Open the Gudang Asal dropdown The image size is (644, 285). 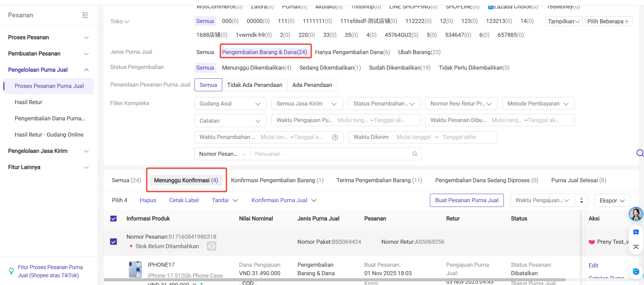(230, 104)
